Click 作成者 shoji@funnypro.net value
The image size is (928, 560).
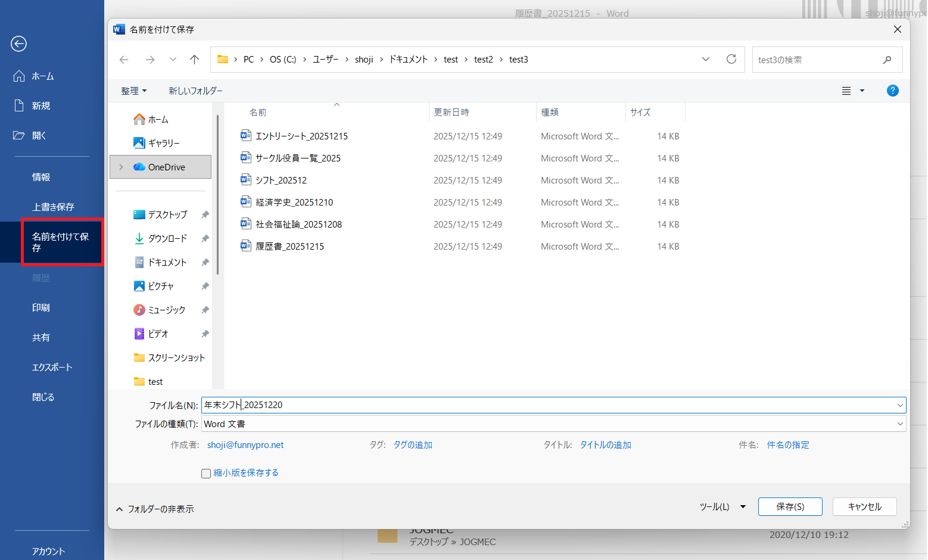pos(245,445)
